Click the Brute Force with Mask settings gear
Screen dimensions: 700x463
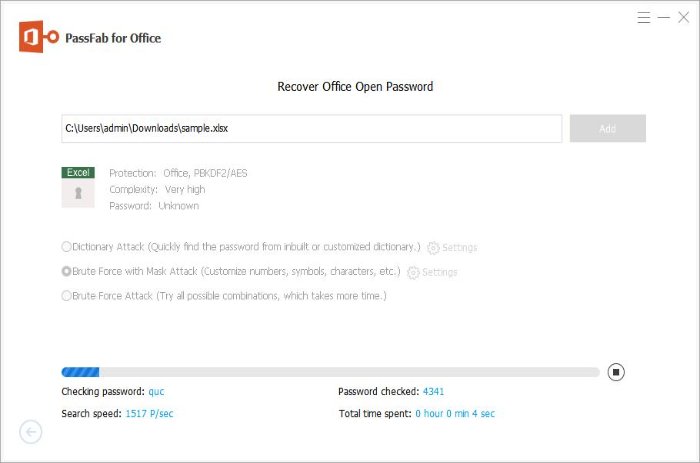tap(413, 272)
